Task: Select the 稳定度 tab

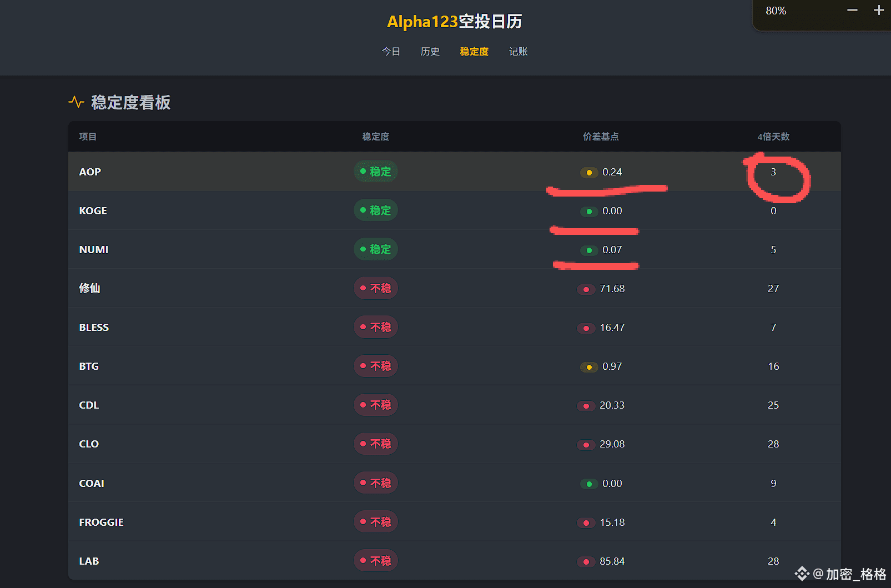Action: (474, 52)
